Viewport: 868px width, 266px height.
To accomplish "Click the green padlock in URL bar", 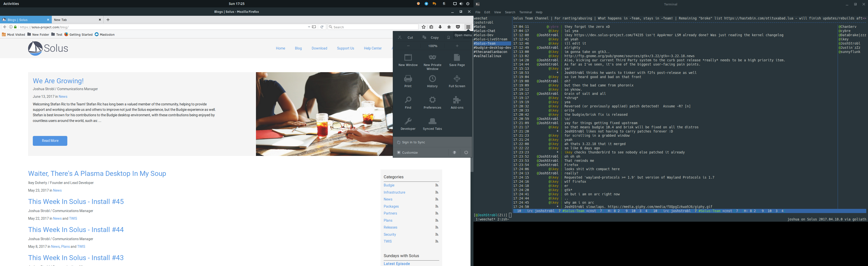I will (x=15, y=27).
